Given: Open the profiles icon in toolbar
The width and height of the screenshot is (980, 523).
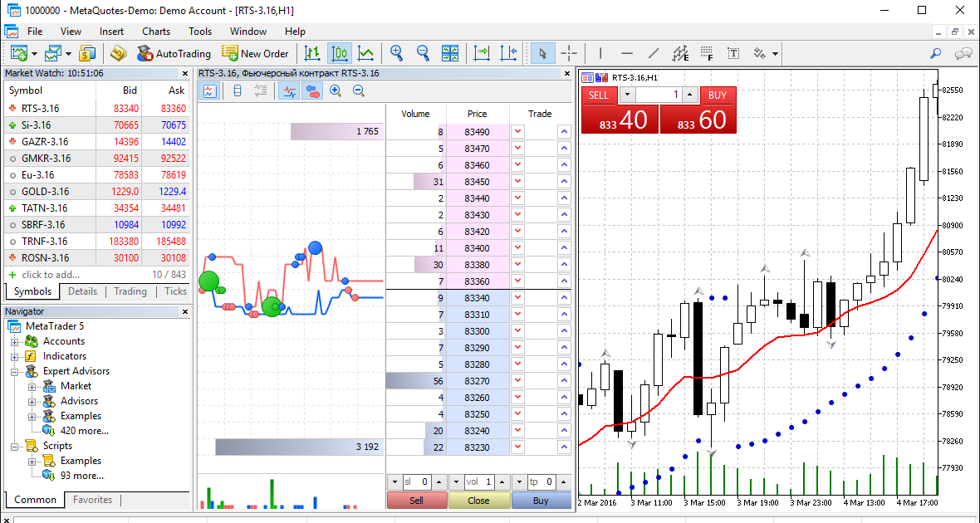Looking at the screenshot, I should [52, 54].
